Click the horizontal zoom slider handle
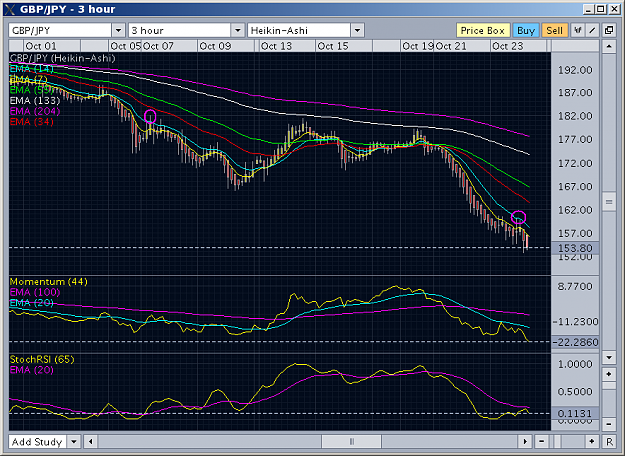 coord(557,442)
